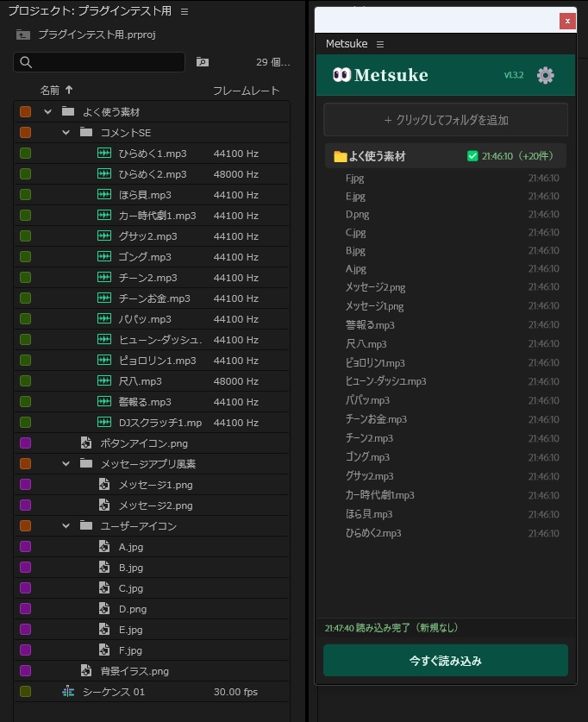Image resolution: width=588 pixels, height=722 pixels.
Task: Click violet label swatch of ボタンアイコン.png
Action: click(25, 443)
